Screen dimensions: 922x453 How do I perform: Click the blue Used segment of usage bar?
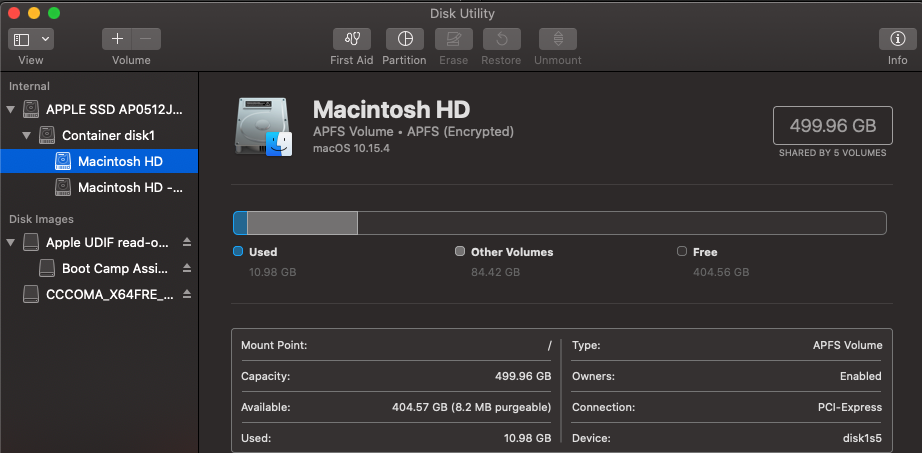(240, 223)
